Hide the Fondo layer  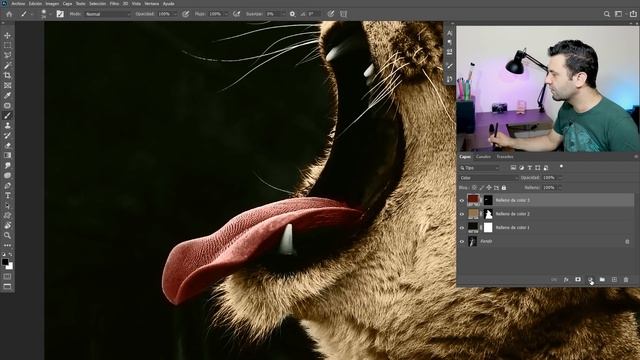(462, 241)
